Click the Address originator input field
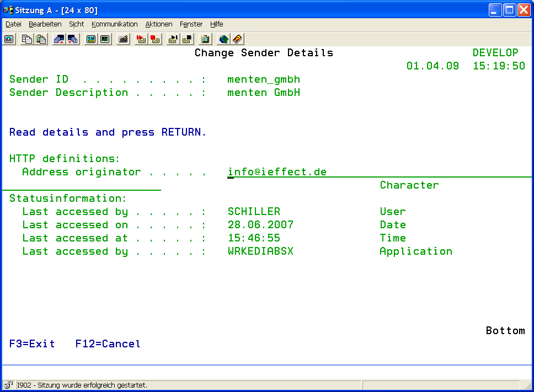The image size is (534, 392). tap(331, 172)
